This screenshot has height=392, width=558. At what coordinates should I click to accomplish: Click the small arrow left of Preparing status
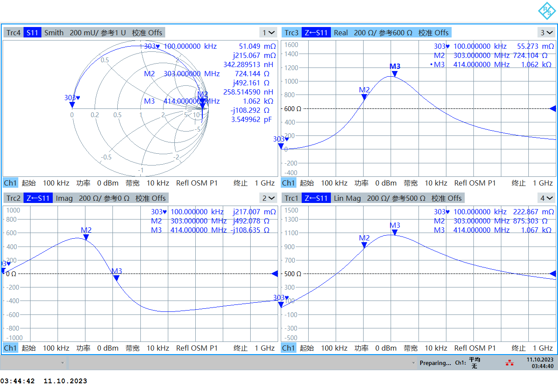tap(413, 363)
